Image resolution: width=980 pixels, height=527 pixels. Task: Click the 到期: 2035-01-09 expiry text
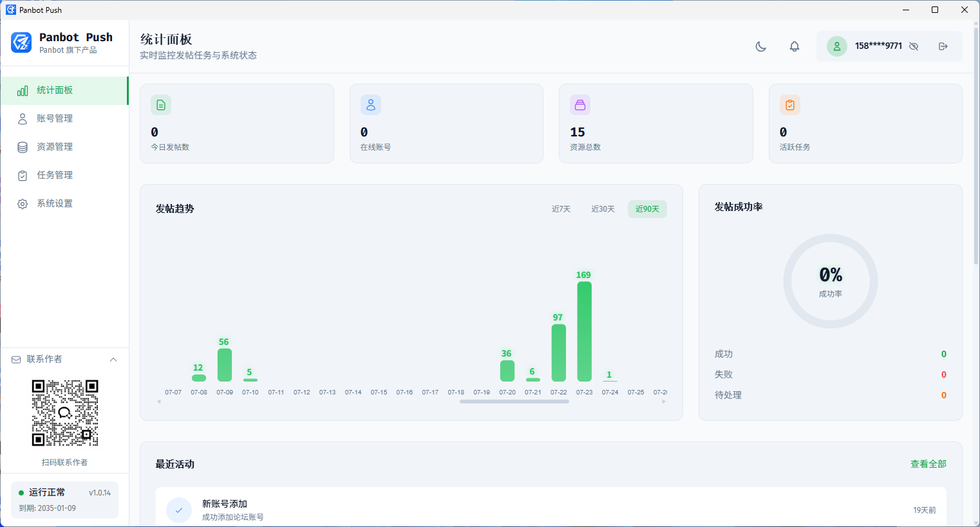coord(47,508)
